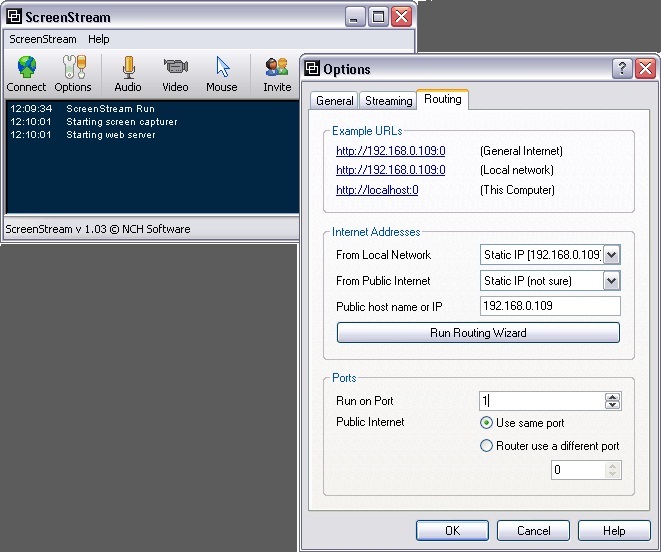Decrease Run on Port with the down arrow
This screenshot has width=661, height=552.
click(x=612, y=405)
